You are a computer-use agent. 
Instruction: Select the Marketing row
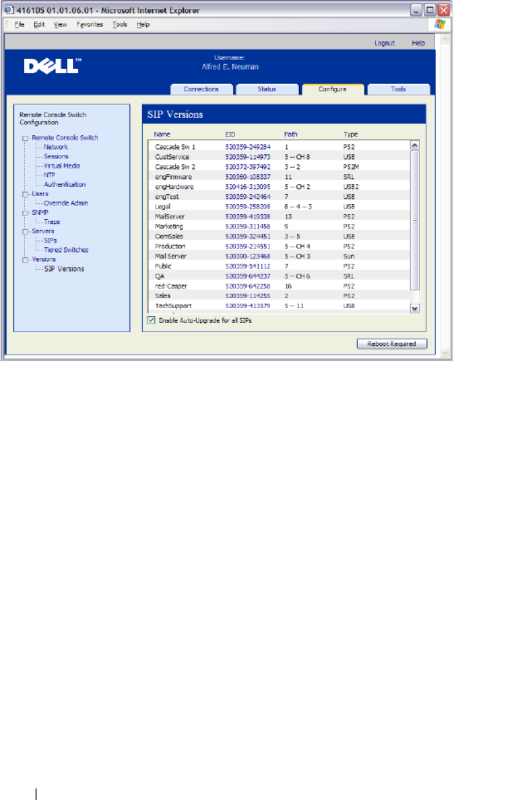(x=279, y=227)
